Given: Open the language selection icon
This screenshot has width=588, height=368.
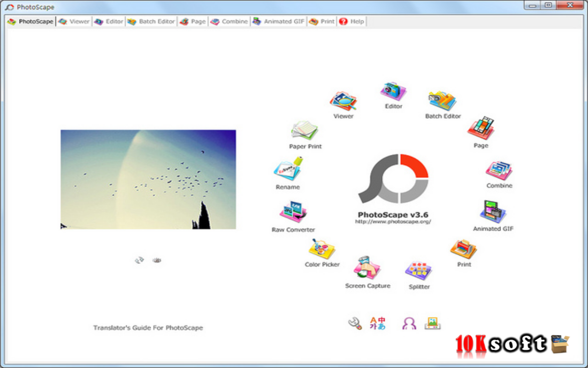Looking at the screenshot, I should tap(378, 323).
